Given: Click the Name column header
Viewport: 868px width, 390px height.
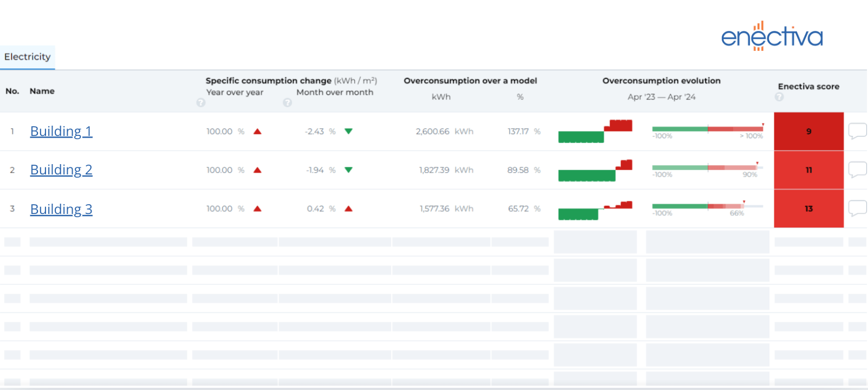Looking at the screenshot, I should pyautogui.click(x=42, y=91).
